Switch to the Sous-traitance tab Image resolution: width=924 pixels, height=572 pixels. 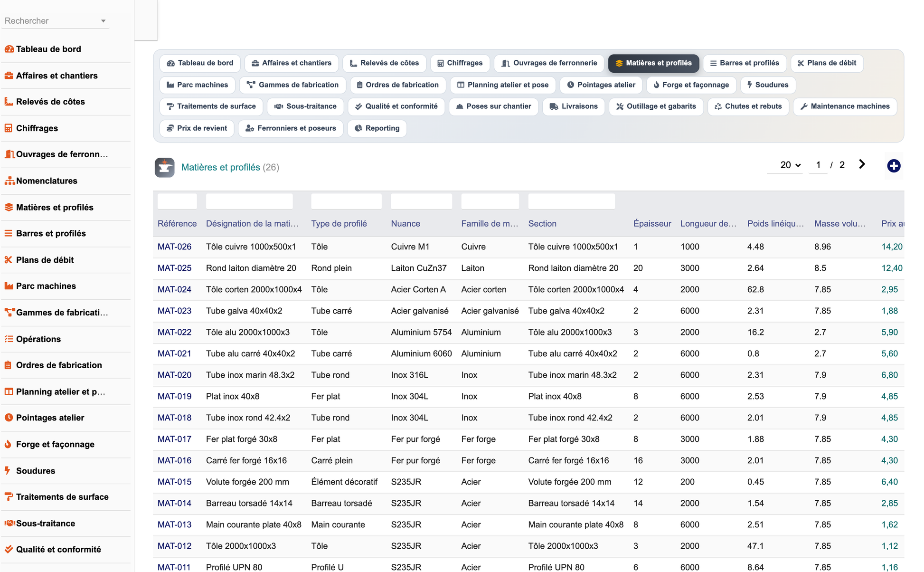pyautogui.click(x=305, y=106)
